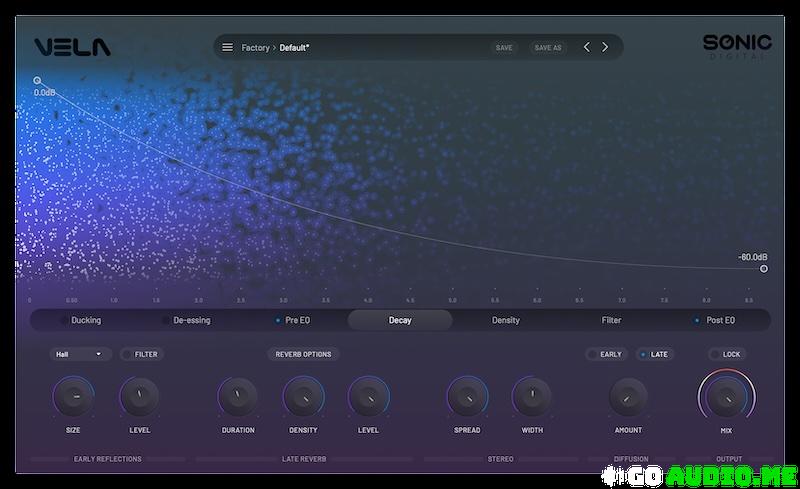
Task: Toggle the Pre EQ enable dot
Action: pyautogui.click(x=278, y=321)
